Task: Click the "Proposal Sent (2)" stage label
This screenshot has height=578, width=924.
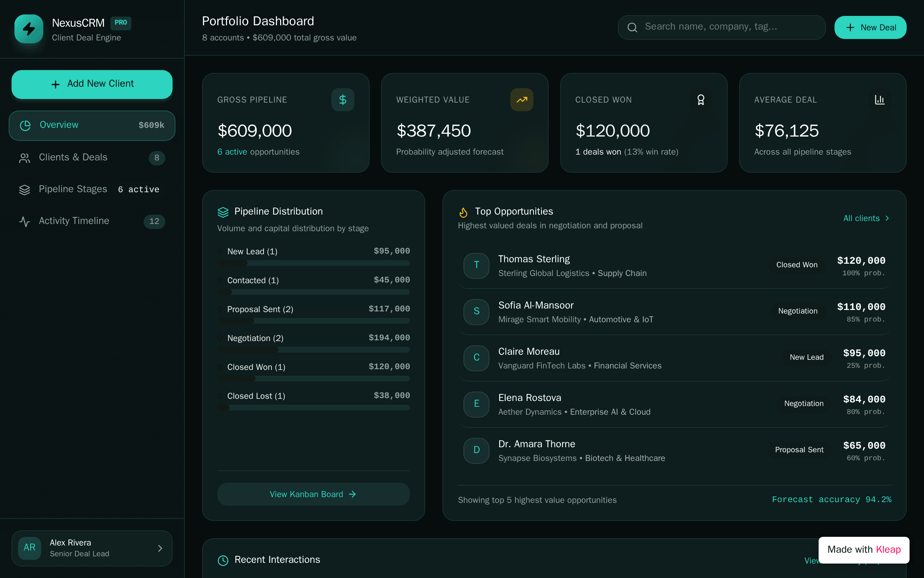Action: pyautogui.click(x=260, y=309)
